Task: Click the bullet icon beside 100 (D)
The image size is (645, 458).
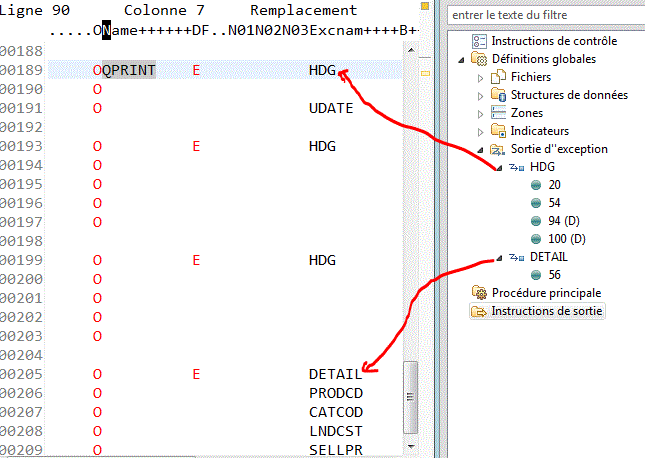Action: [536, 239]
